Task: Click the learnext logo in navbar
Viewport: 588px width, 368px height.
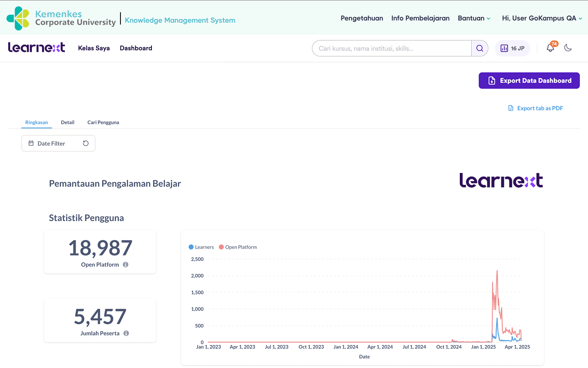Action: (x=36, y=48)
